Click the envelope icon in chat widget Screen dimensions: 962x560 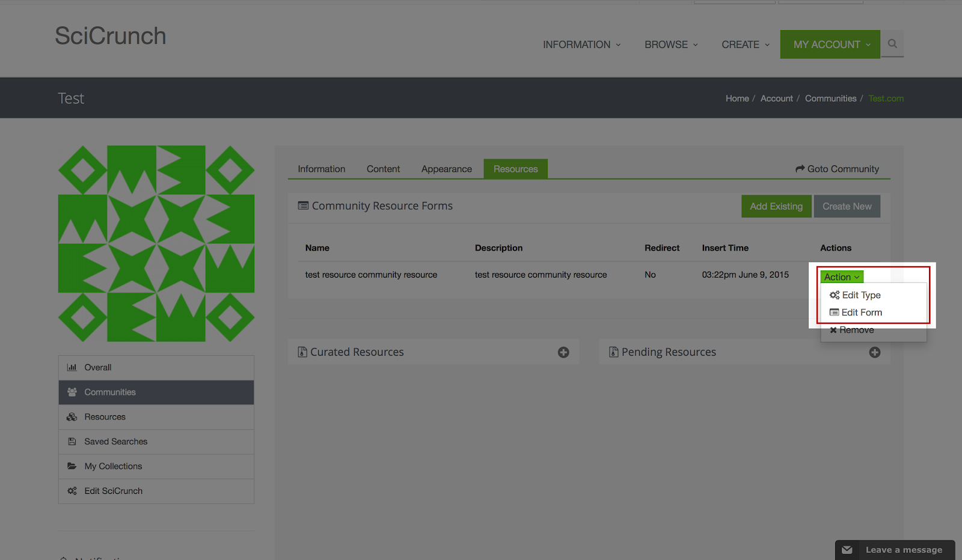point(847,550)
